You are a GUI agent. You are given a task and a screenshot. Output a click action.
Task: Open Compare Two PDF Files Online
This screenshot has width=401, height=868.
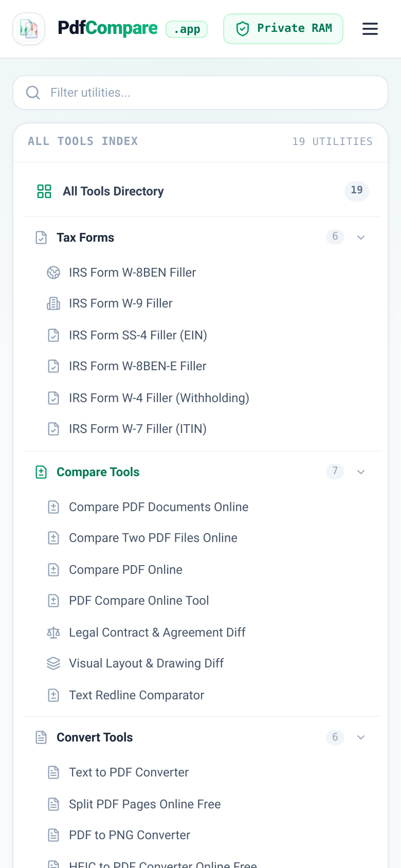pos(153,538)
